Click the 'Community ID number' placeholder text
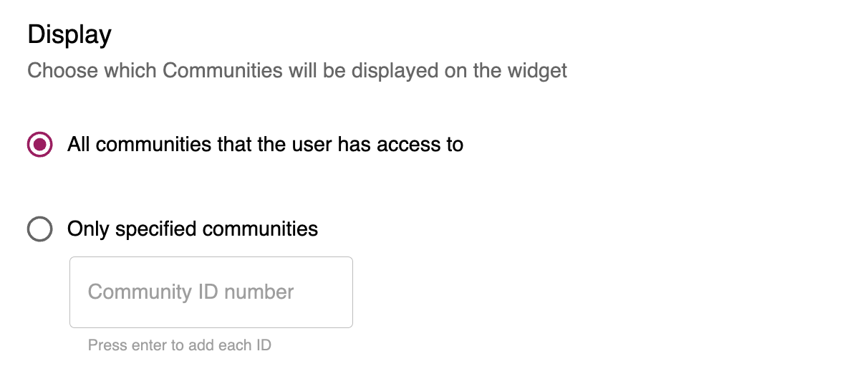Screen dimensions: 868x384 [191, 292]
